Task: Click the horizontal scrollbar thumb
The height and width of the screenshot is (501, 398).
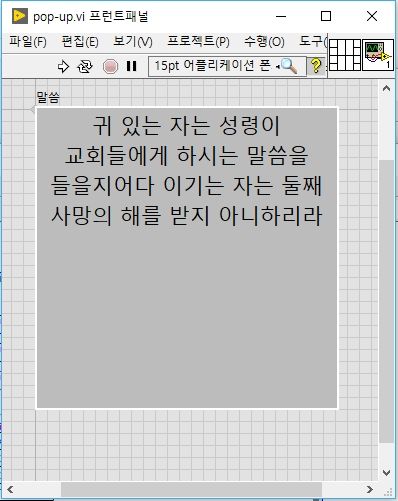Action: 191,489
